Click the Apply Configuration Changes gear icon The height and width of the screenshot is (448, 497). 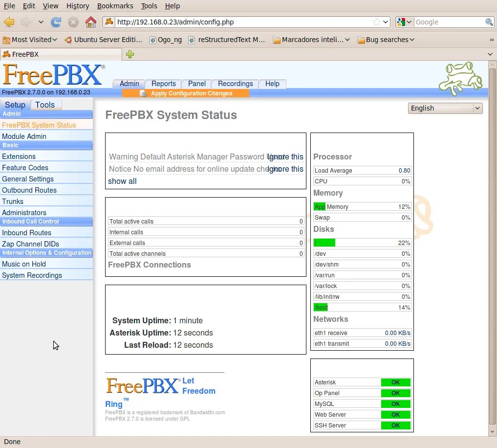143,93
